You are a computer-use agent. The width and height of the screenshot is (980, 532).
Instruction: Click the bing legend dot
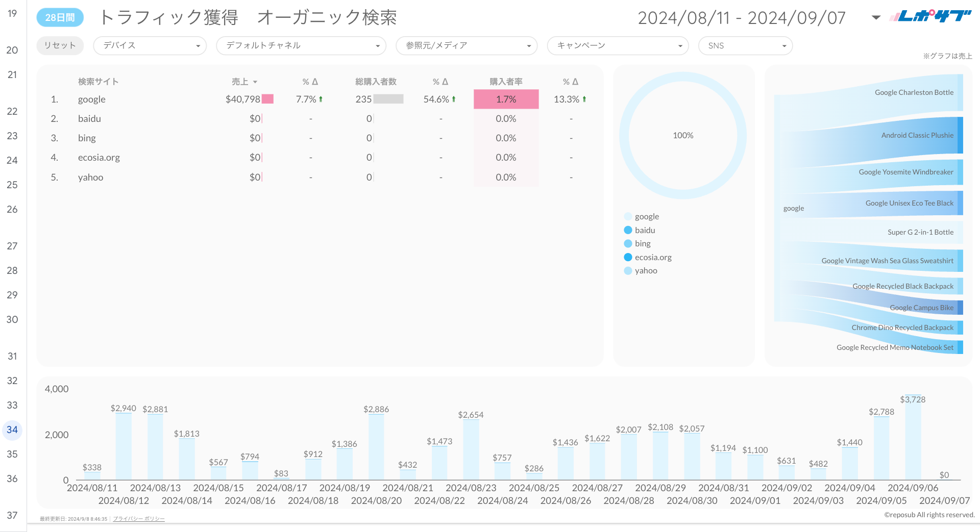pos(627,243)
